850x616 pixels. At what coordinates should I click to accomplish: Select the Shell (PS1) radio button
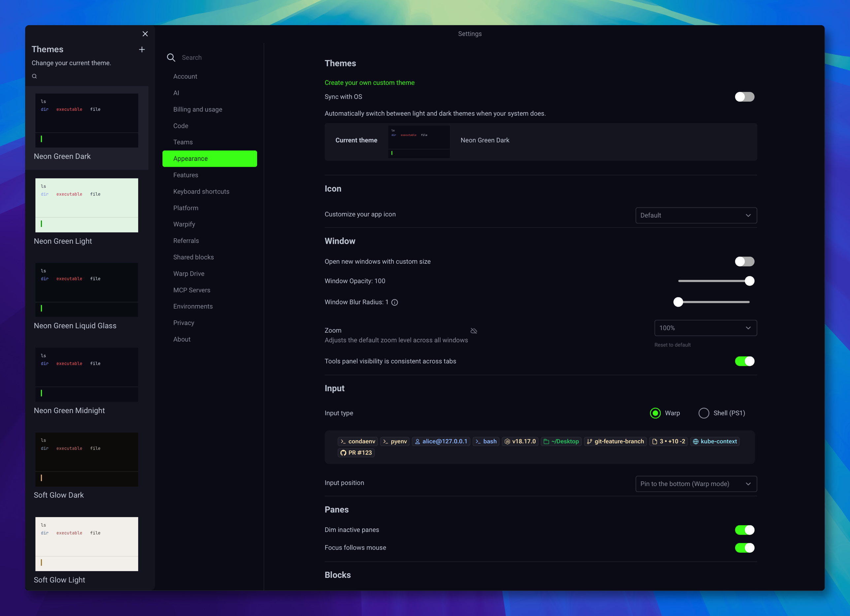[x=703, y=413]
